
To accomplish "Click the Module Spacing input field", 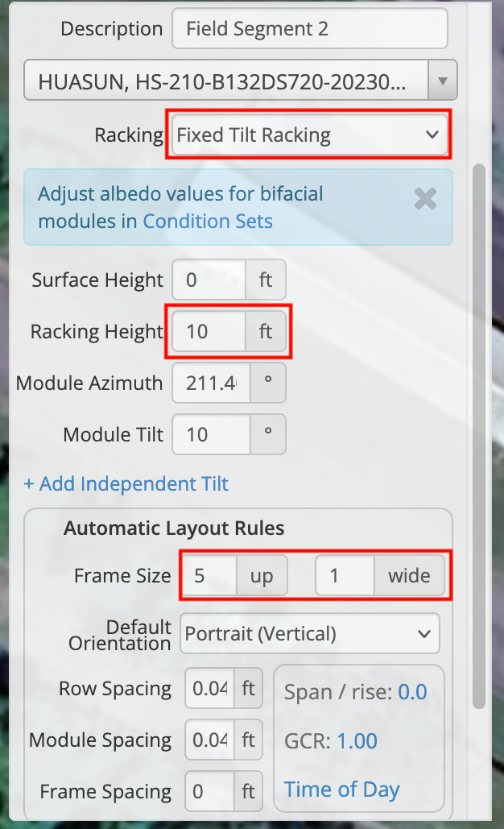I will point(210,740).
